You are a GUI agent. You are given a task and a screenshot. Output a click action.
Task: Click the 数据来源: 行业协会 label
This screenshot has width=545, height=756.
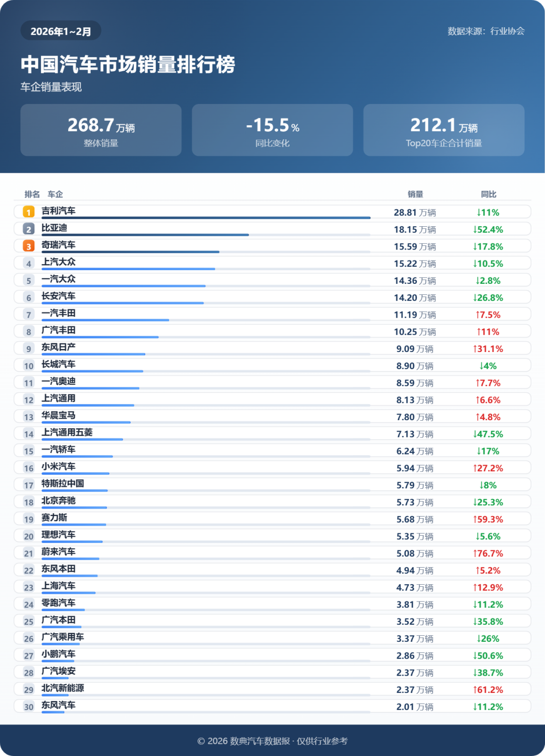point(486,31)
